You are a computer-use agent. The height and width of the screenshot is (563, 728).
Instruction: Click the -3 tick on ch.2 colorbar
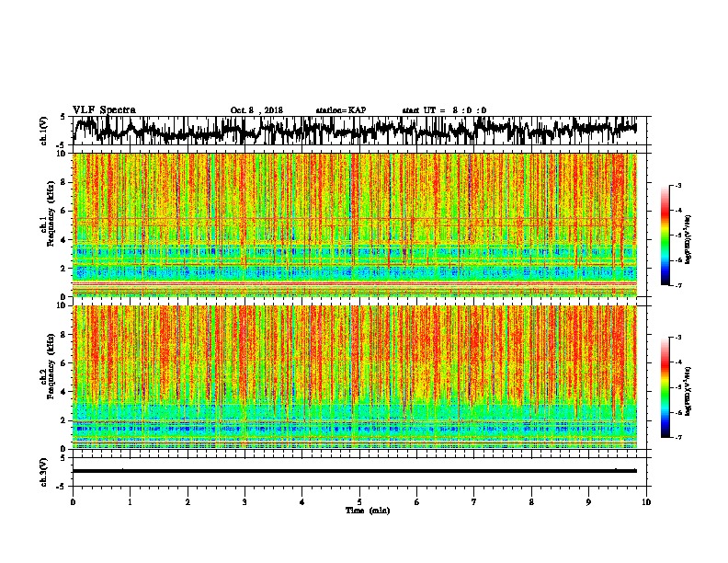click(x=678, y=338)
